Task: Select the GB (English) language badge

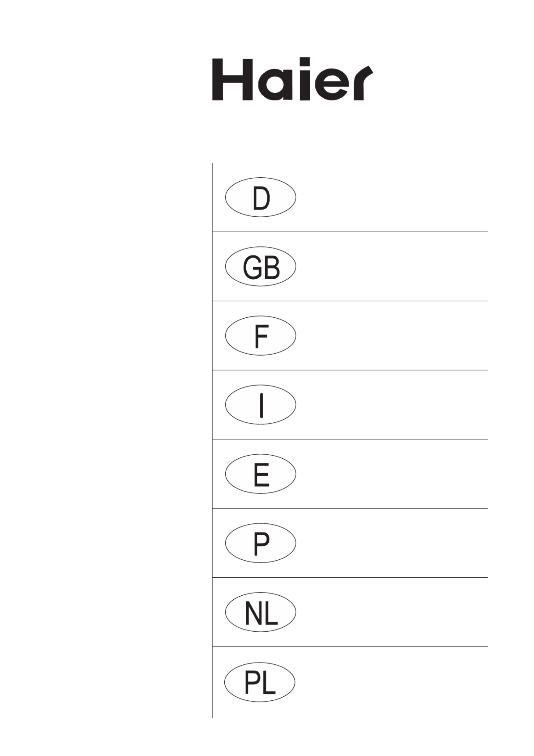Action: (x=260, y=266)
